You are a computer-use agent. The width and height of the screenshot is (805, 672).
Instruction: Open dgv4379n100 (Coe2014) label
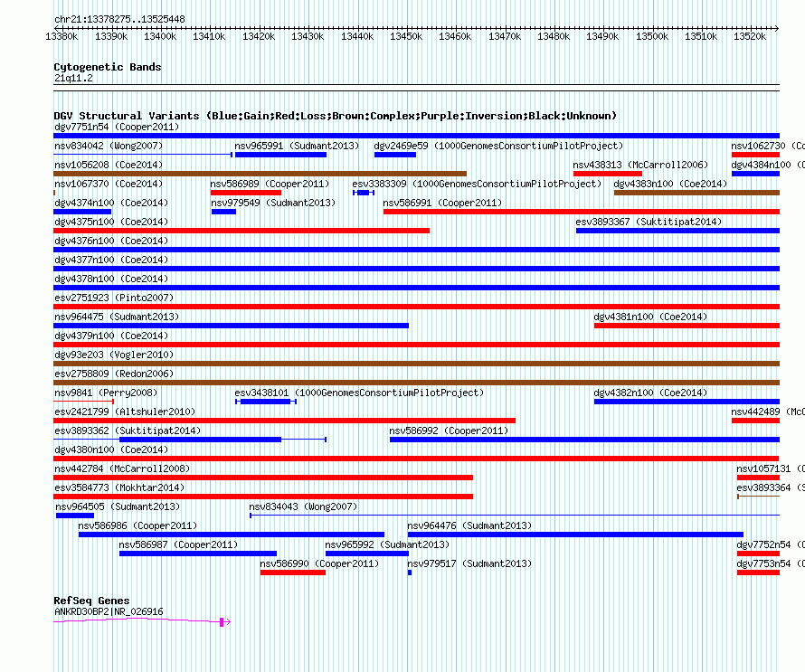(x=111, y=336)
